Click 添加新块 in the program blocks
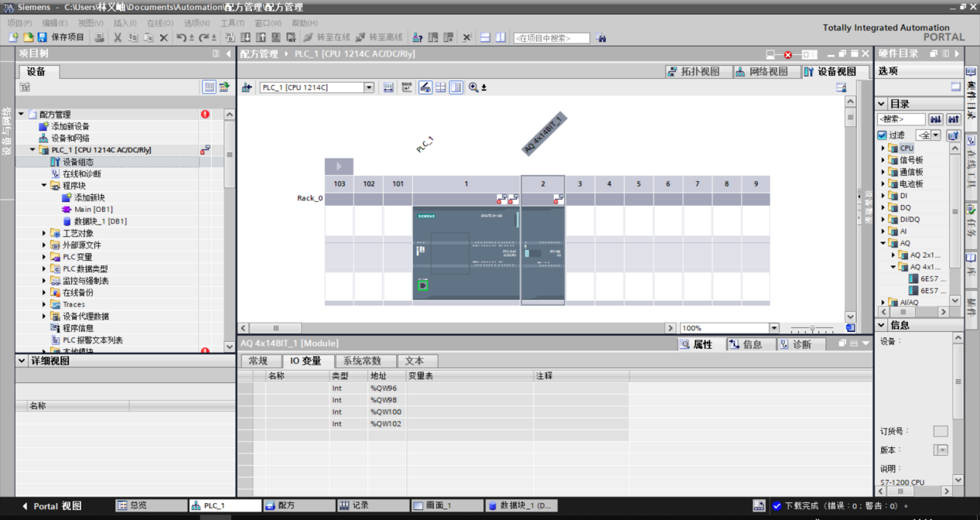 (90, 198)
